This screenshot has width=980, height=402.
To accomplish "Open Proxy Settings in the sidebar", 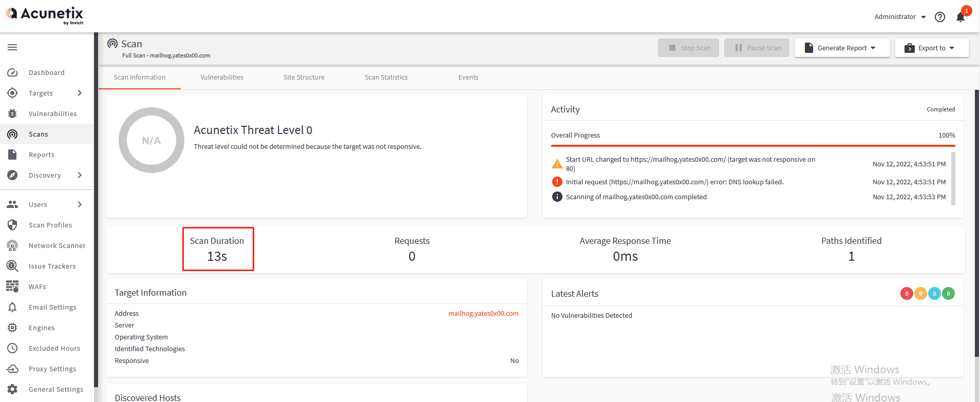I will 52,369.
